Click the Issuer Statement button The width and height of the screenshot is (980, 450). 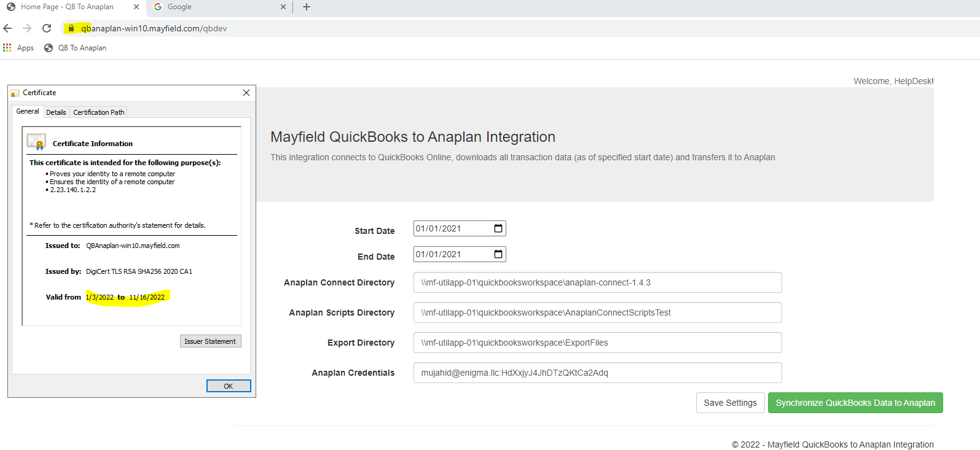(210, 341)
